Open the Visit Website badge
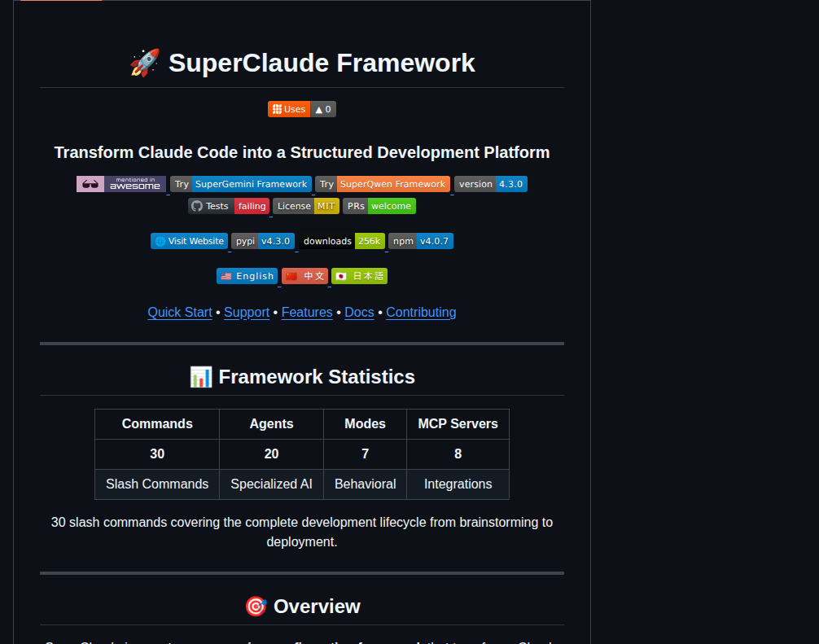 pyautogui.click(x=189, y=241)
